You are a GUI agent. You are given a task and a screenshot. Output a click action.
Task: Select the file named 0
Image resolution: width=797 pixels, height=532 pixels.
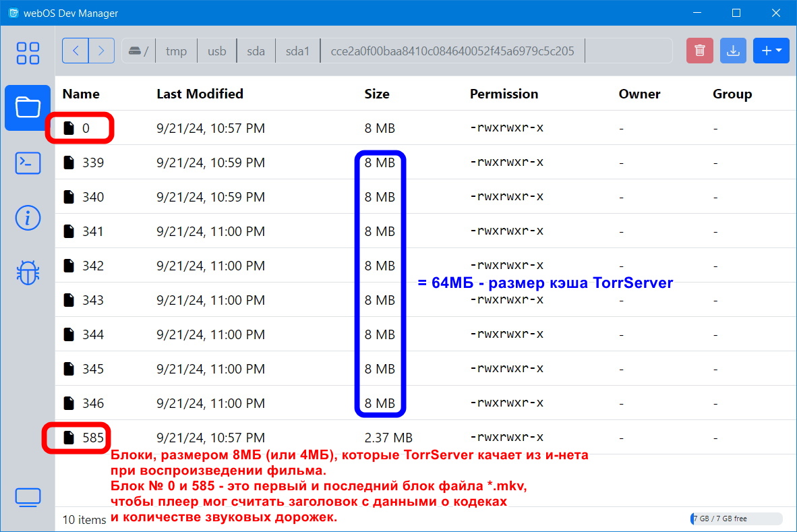(x=86, y=128)
